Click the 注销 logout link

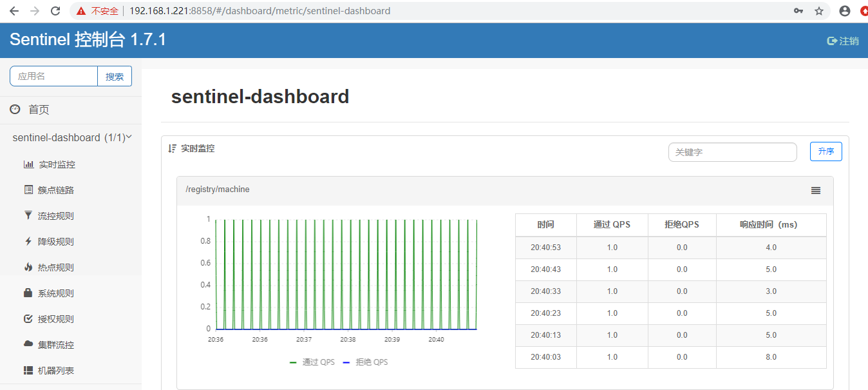click(x=849, y=41)
